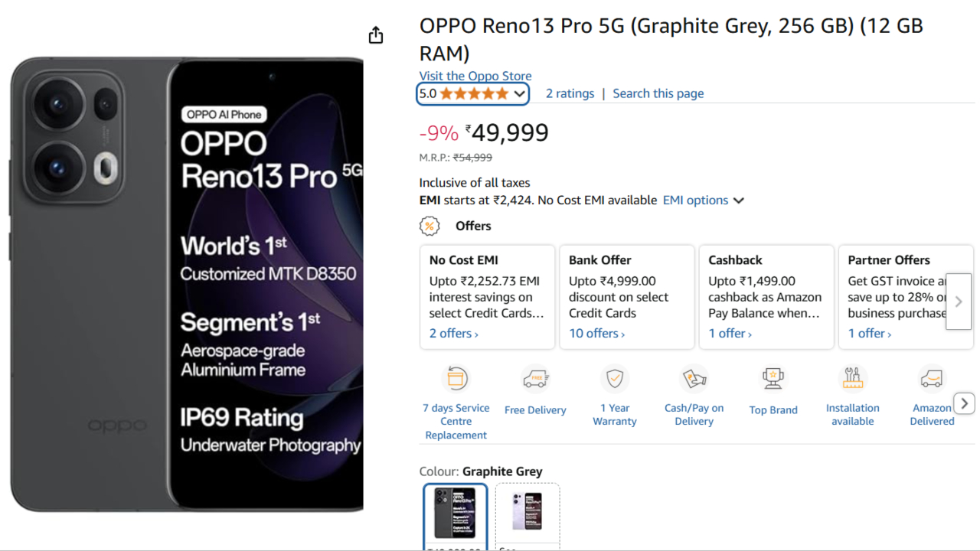980x551 pixels.
Task: Click the 1 Year Warranty shield icon
Action: [615, 378]
